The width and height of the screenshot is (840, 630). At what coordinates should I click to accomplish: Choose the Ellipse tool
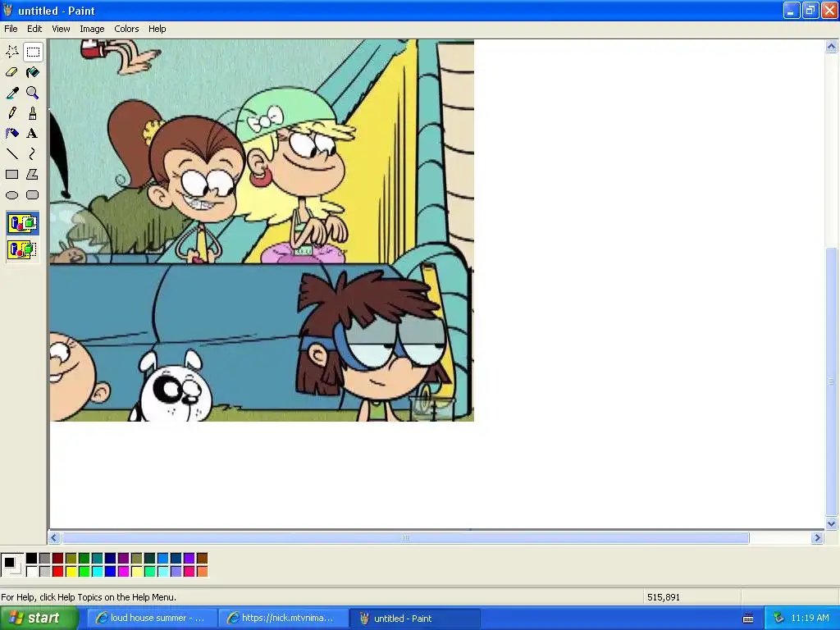[x=11, y=195]
